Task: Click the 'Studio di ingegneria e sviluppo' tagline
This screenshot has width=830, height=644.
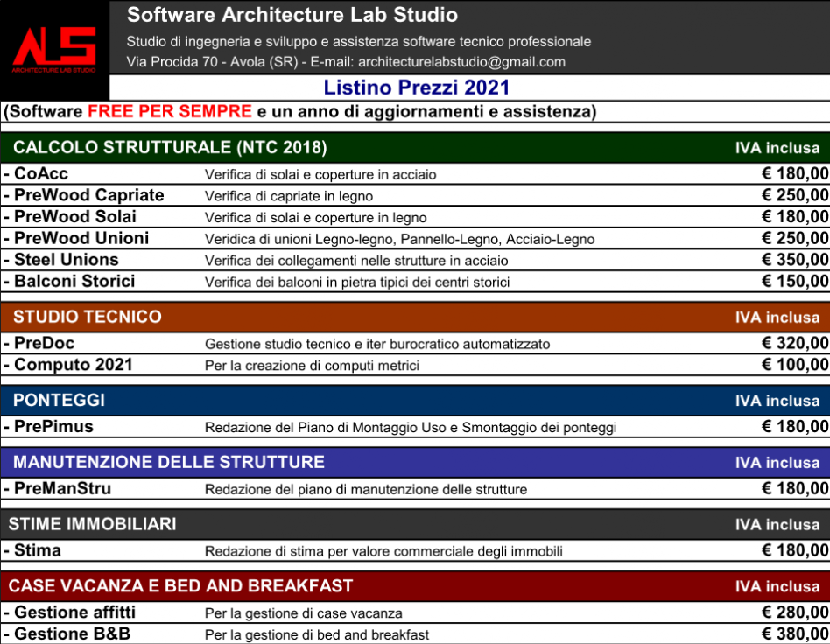Action: point(358,42)
